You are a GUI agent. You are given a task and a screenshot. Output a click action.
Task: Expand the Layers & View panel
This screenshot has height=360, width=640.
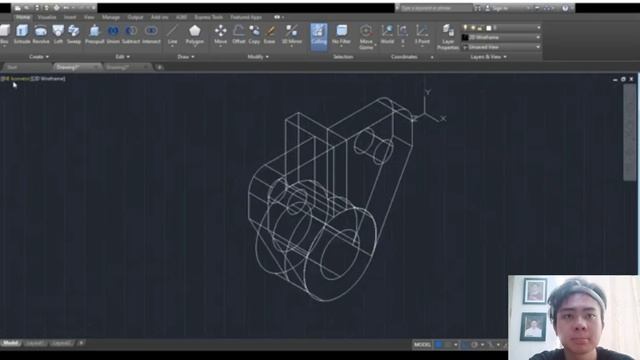pyautogui.click(x=489, y=57)
